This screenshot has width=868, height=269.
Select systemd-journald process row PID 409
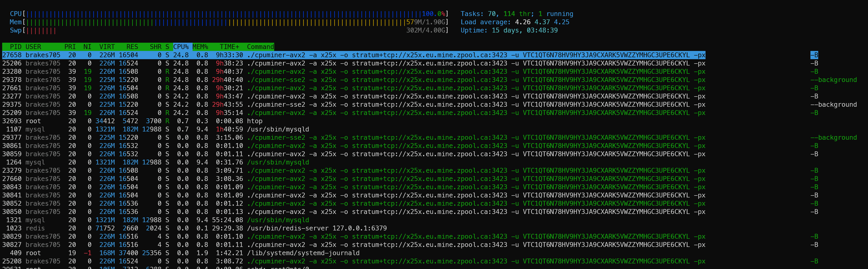pyautogui.click(x=181, y=253)
